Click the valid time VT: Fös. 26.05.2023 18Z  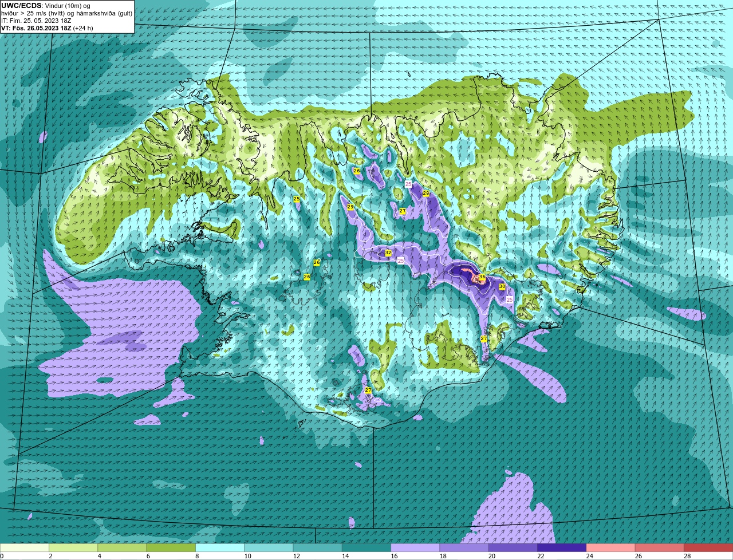point(37,28)
